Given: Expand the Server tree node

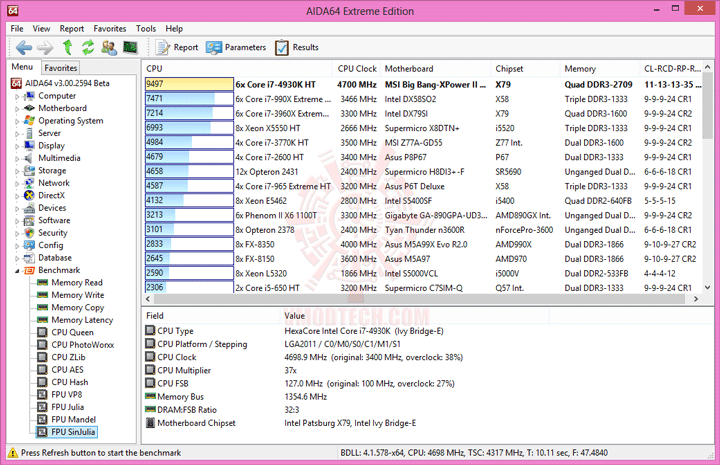Looking at the screenshot, I should click(x=17, y=134).
